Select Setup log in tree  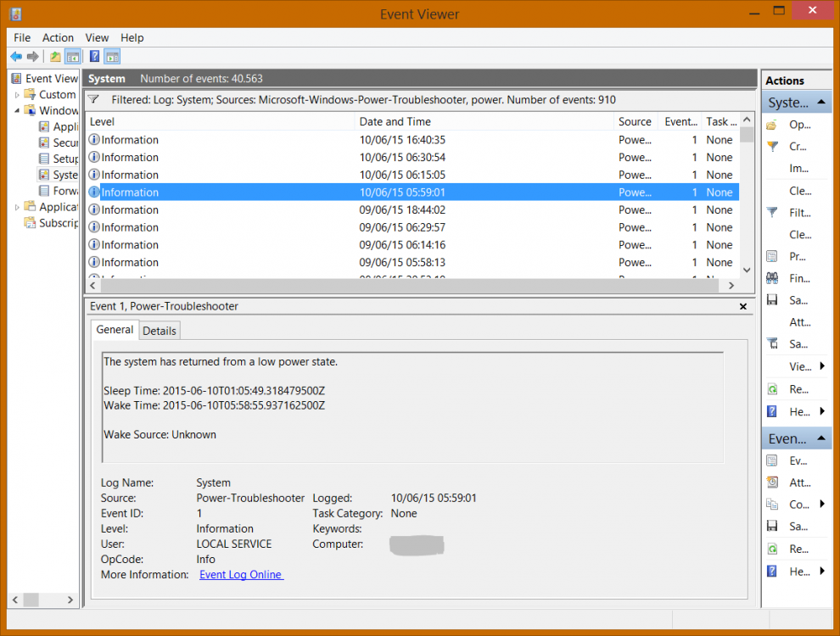click(59, 159)
